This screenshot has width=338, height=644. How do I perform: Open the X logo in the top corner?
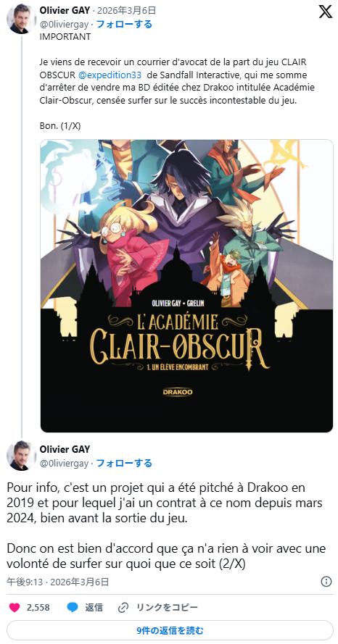[x=325, y=12]
